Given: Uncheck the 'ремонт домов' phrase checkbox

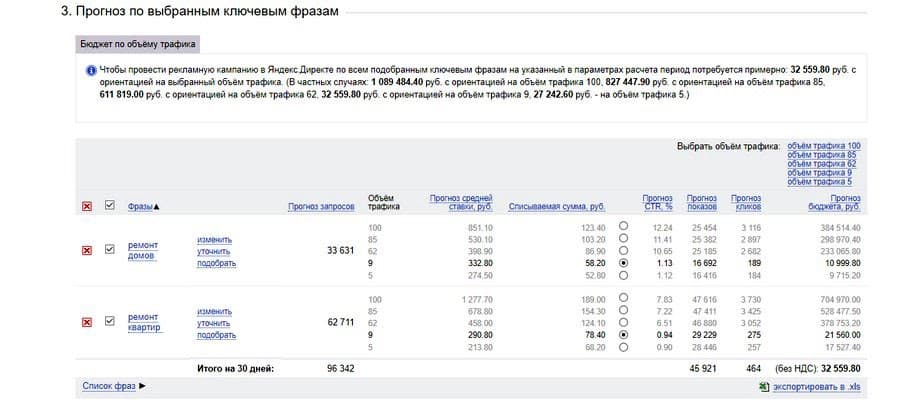Looking at the screenshot, I should (x=110, y=250).
